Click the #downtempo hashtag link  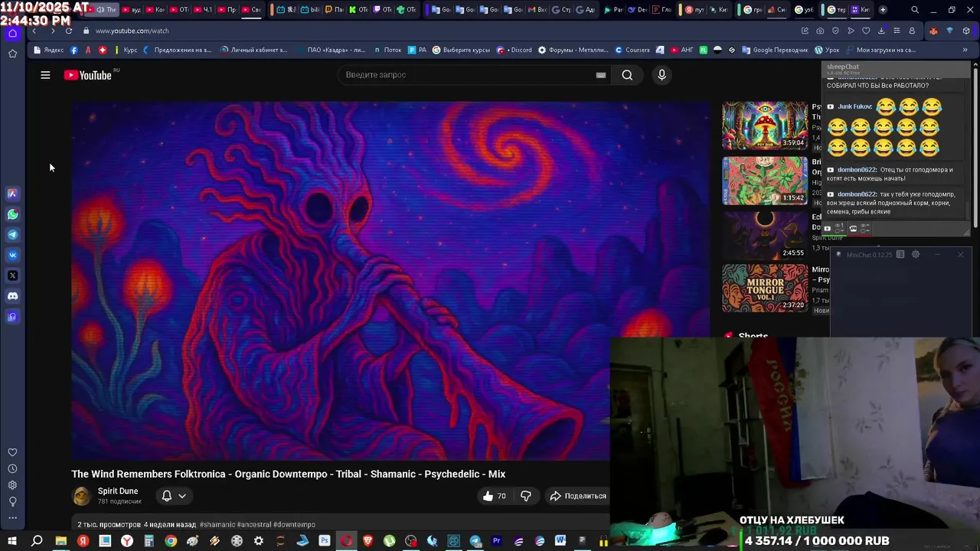(294, 525)
